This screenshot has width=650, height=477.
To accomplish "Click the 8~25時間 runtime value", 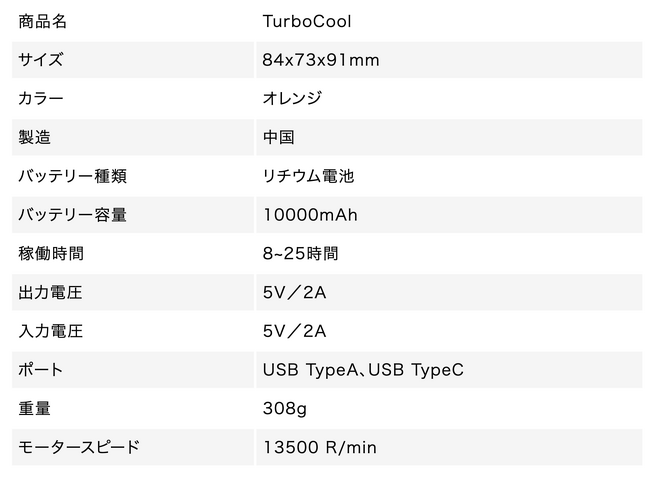I will pyautogui.click(x=300, y=253).
